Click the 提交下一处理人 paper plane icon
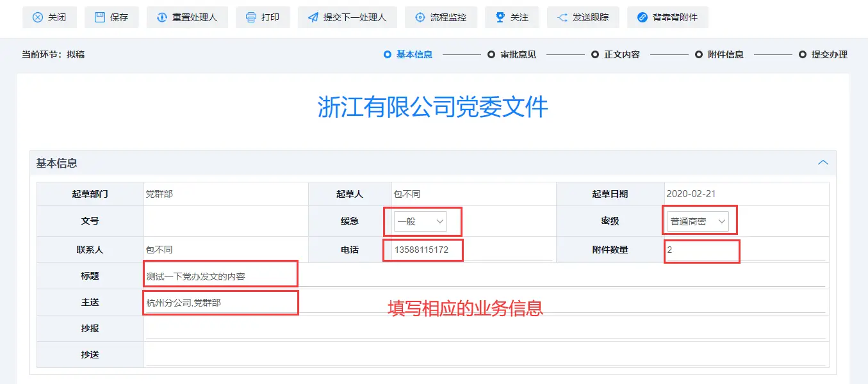The width and height of the screenshot is (868, 384). click(313, 17)
